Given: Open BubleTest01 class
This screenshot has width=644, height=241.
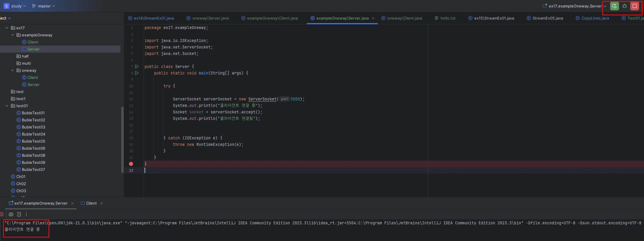Looking at the screenshot, I should pos(31,113).
